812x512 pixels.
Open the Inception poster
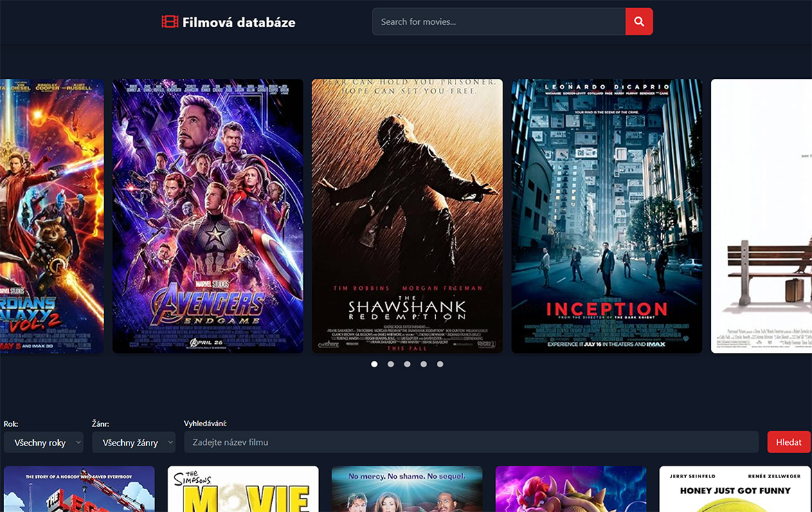coord(606,214)
